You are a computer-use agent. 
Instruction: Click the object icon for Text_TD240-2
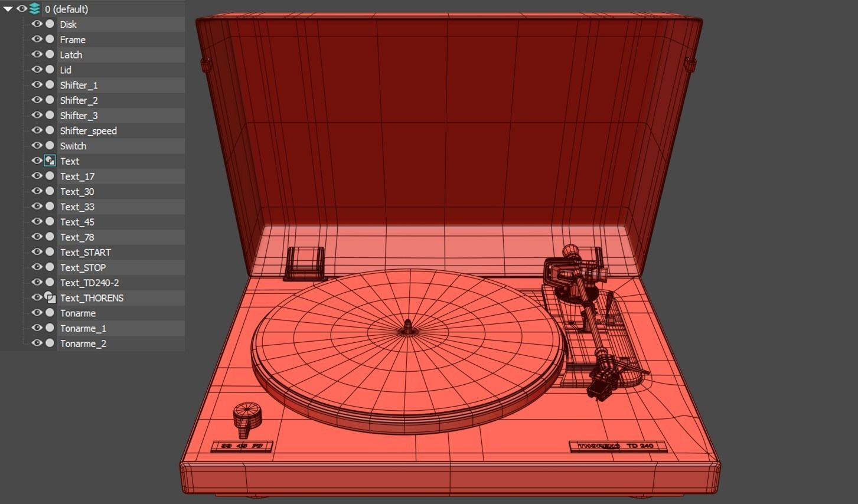[x=50, y=282]
